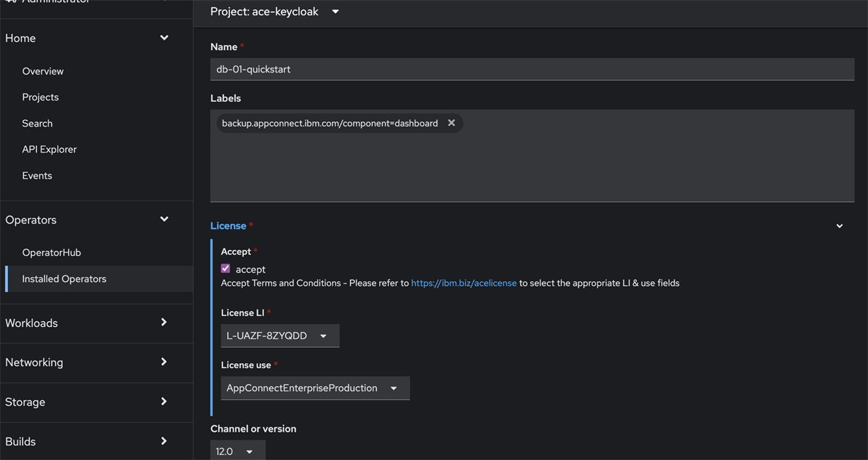This screenshot has height=460, width=868.
Task: Collapse the License section
Action: (839, 226)
